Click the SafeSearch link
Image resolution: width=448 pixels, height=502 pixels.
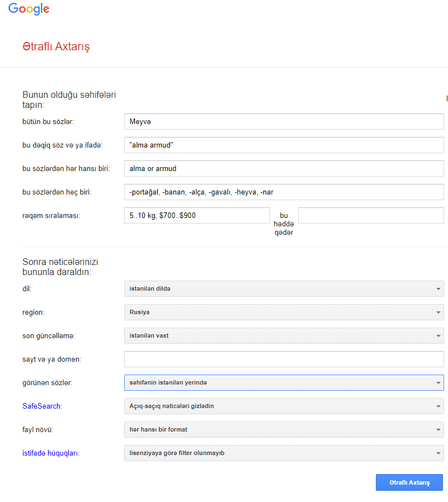tap(42, 406)
